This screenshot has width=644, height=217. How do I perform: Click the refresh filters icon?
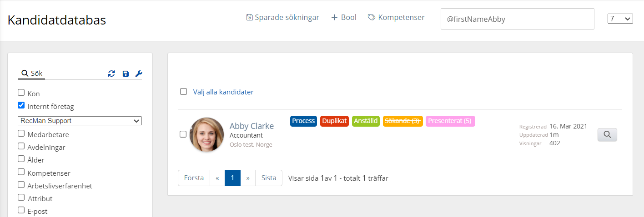111,74
